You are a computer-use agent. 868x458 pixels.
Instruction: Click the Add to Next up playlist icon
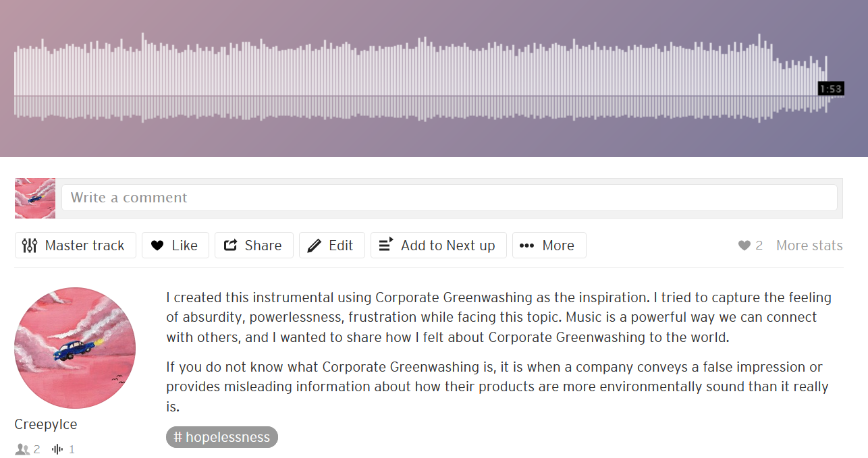click(x=386, y=245)
